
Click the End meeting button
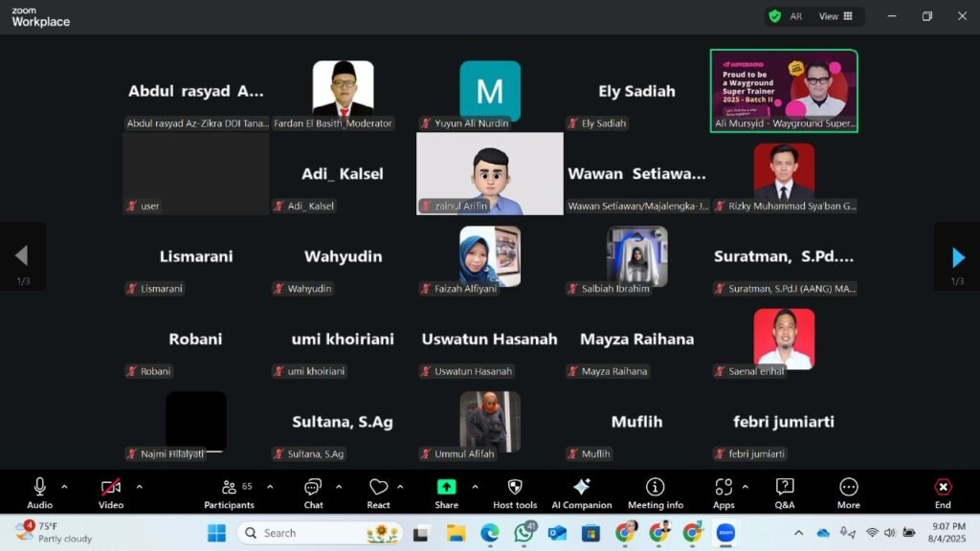(943, 494)
